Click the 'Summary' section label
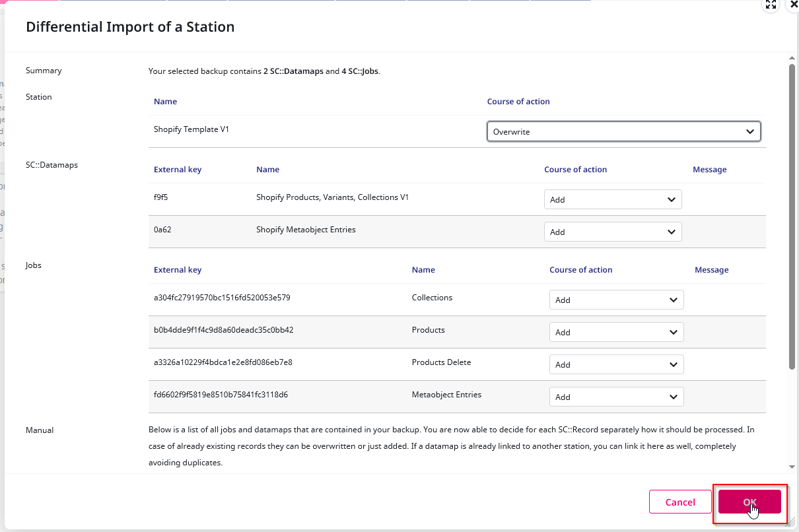 [x=44, y=71]
